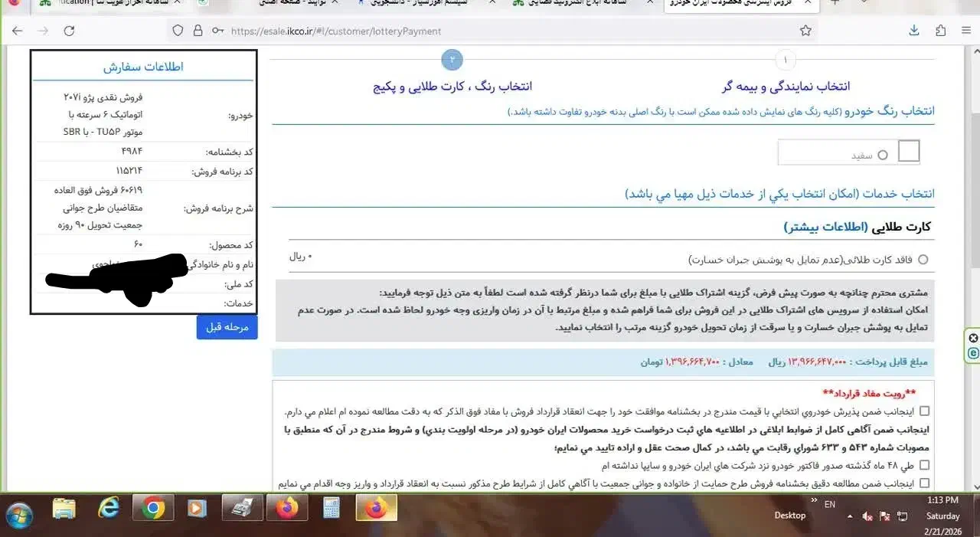The width and height of the screenshot is (980, 537).
Task: Open the tab list dropdown caret
Action: point(864,4)
